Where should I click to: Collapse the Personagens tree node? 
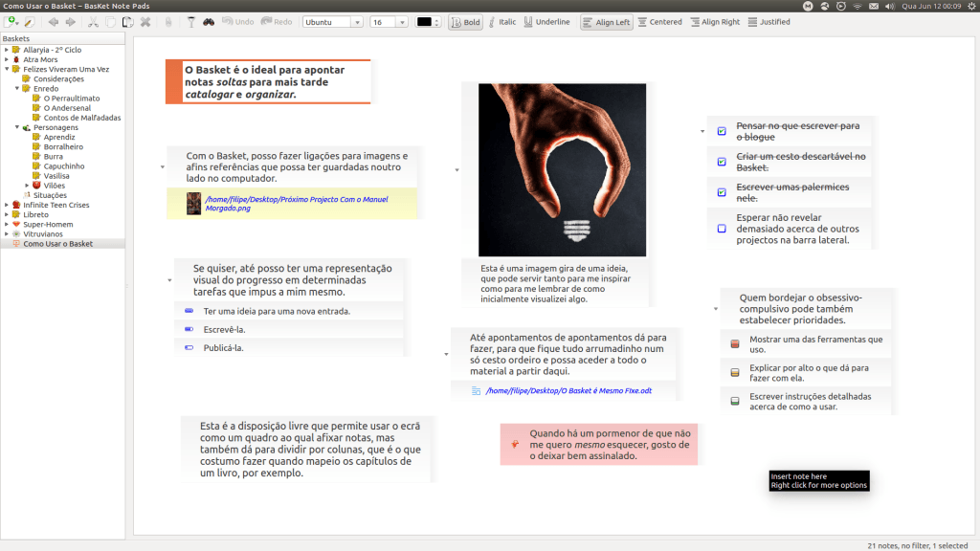tap(17, 127)
